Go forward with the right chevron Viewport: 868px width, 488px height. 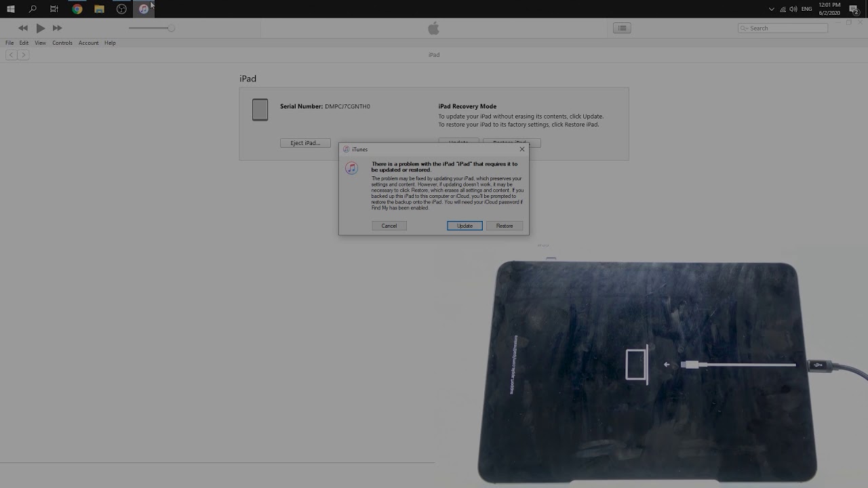click(x=23, y=55)
